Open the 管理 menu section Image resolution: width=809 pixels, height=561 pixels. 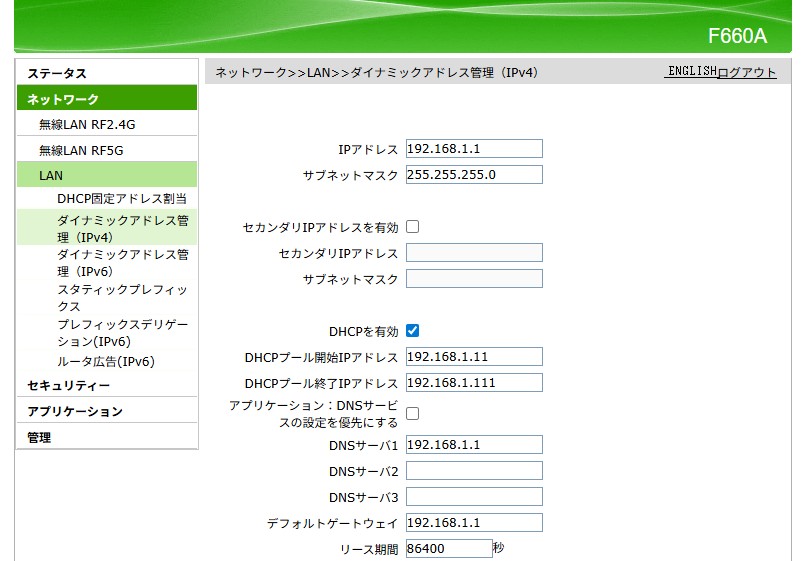tap(39, 437)
